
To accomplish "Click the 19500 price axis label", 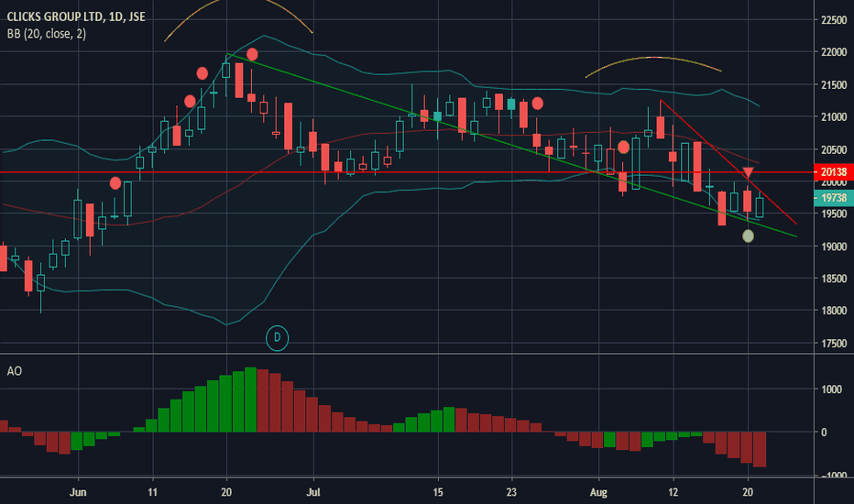I will click(x=834, y=214).
